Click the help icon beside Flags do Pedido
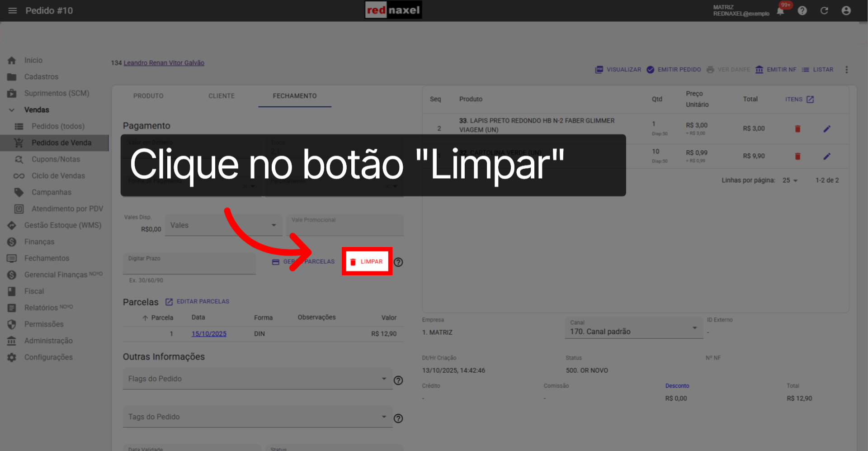The width and height of the screenshot is (868, 451). (398, 380)
